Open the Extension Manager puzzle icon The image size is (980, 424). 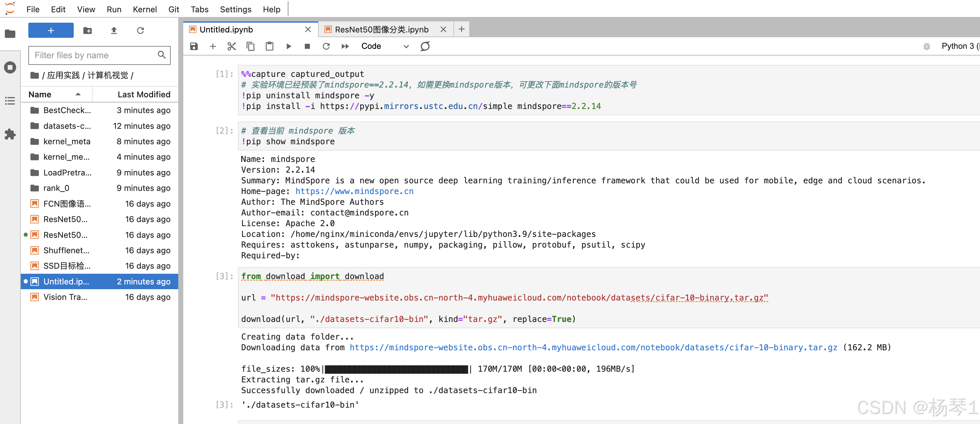click(x=10, y=134)
